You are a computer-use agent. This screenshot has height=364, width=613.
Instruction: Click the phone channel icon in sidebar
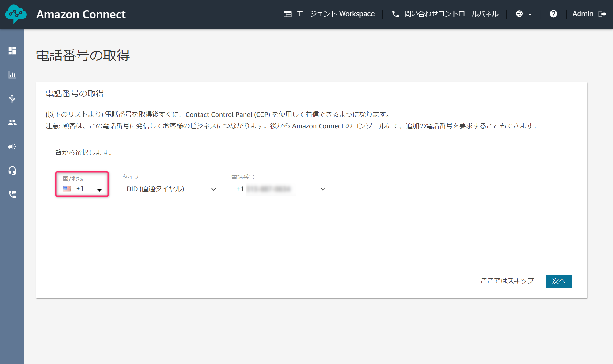12,194
